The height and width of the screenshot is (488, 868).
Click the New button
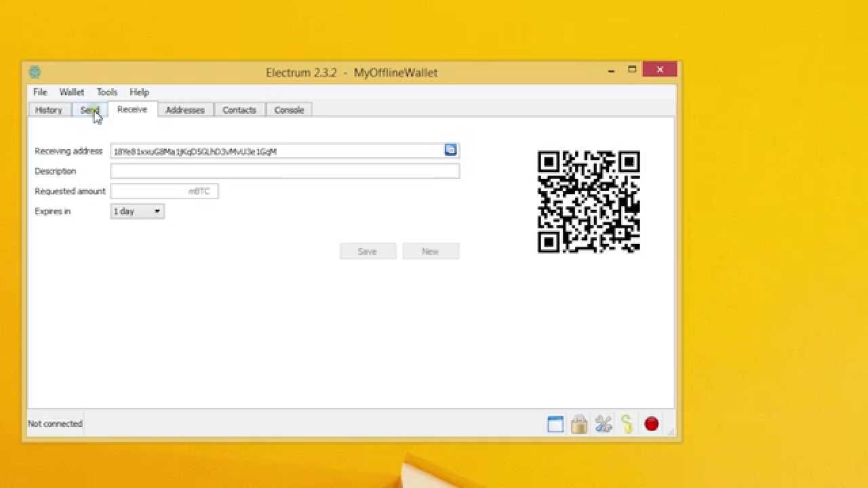[431, 251]
